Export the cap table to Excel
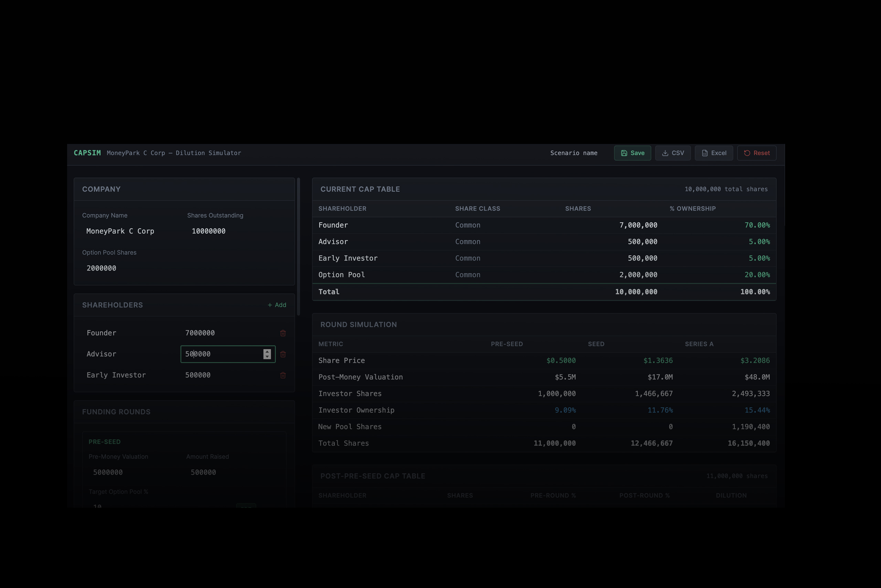The image size is (881, 588). point(713,153)
